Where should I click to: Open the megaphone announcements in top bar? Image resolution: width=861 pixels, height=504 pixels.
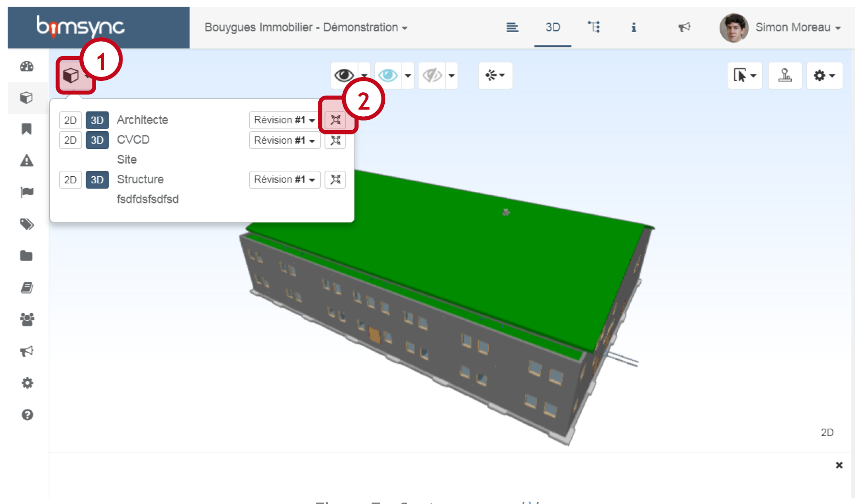pyautogui.click(x=684, y=27)
